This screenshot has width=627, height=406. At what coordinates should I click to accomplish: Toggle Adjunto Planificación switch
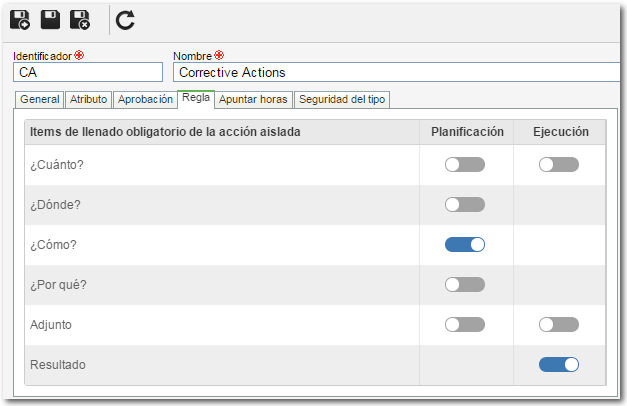[465, 324]
